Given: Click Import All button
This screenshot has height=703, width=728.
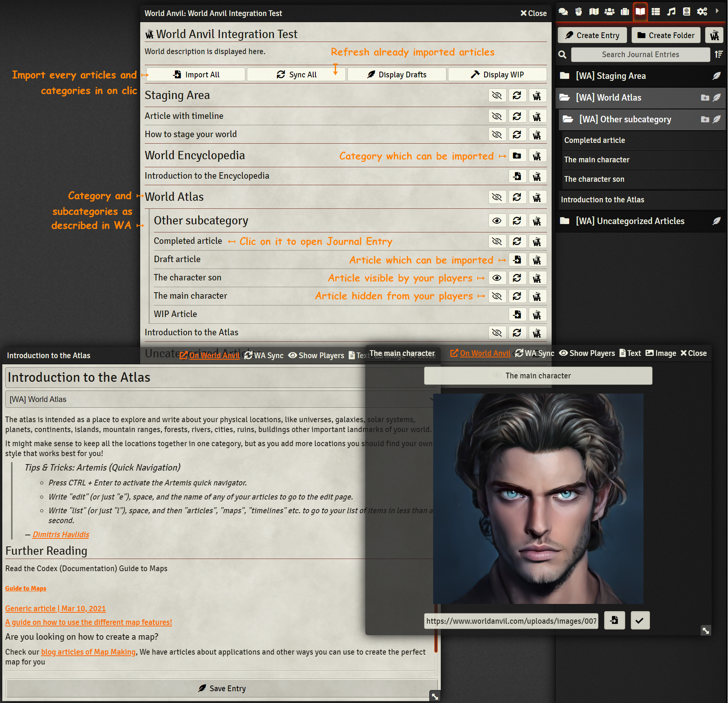Looking at the screenshot, I should 196,75.
